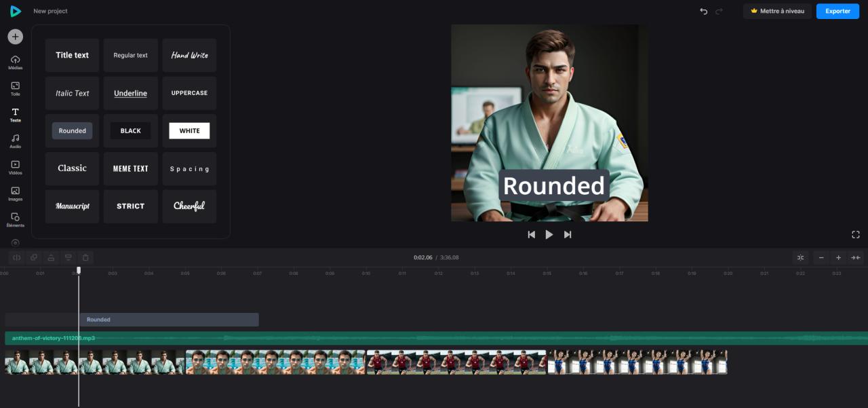868x408 pixels.
Task: Duplicate the selected clip
Action: (x=34, y=257)
